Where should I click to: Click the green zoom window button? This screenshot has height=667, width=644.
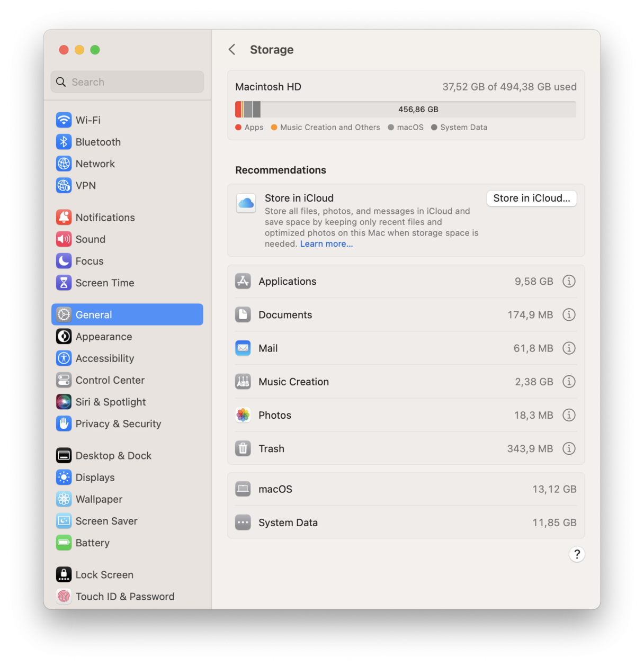click(95, 50)
